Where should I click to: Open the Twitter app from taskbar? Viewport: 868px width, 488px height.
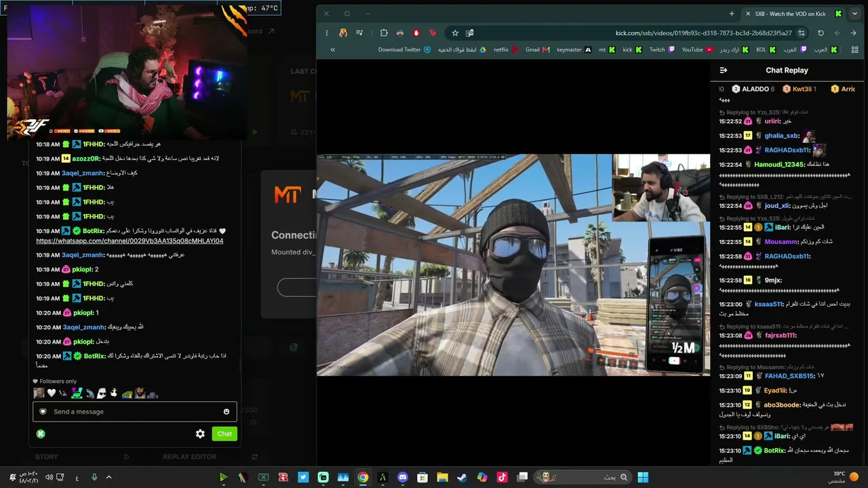(303, 477)
